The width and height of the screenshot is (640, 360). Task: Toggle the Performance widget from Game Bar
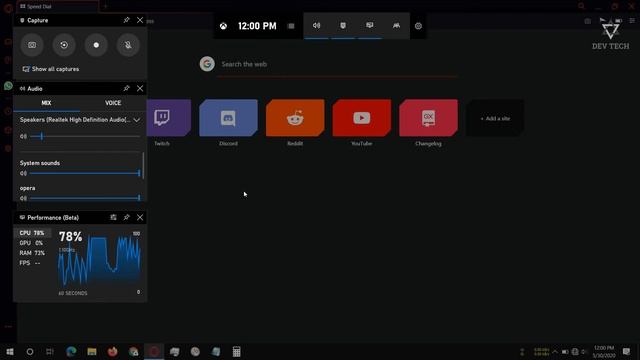(x=369, y=26)
